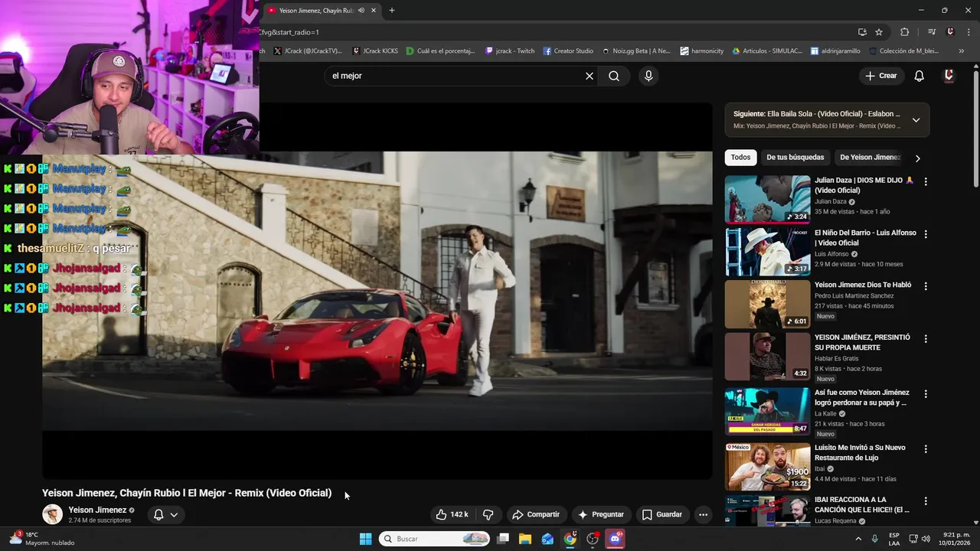Open more actions three-dot menu under video
The height and width of the screenshot is (551, 980).
pyautogui.click(x=703, y=514)
